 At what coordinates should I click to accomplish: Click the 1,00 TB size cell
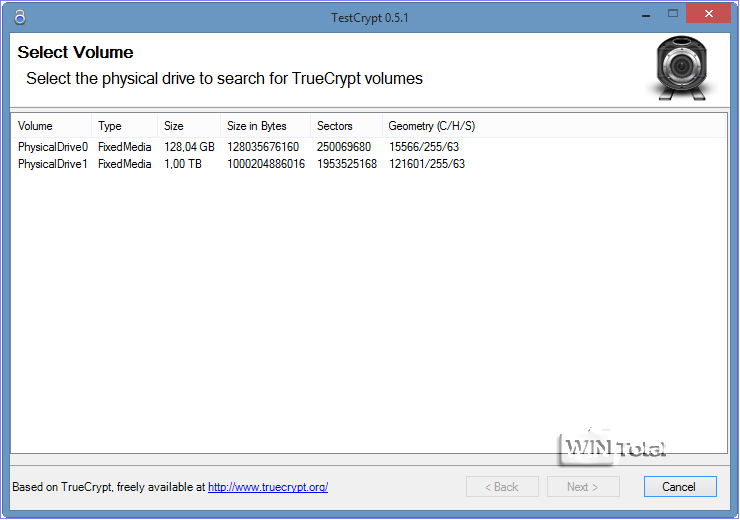(183, 164)
